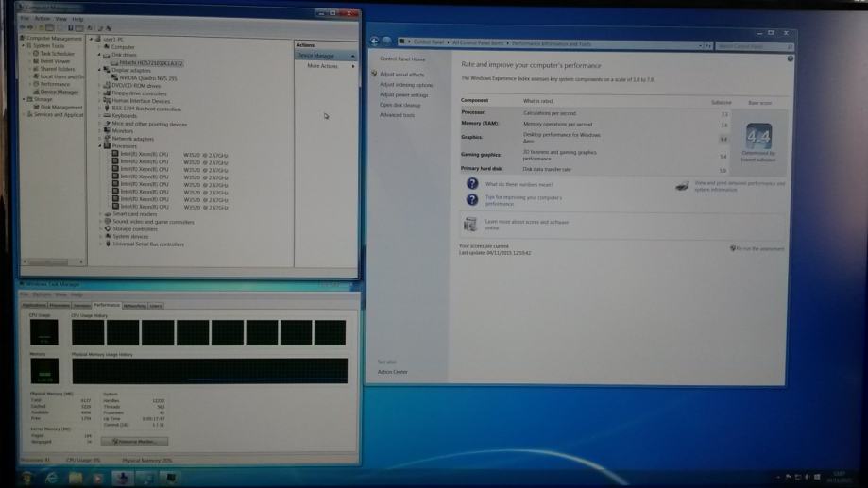Switch to Processes tab in Task Manager
The image size is (868, 488).
(59, 306)
